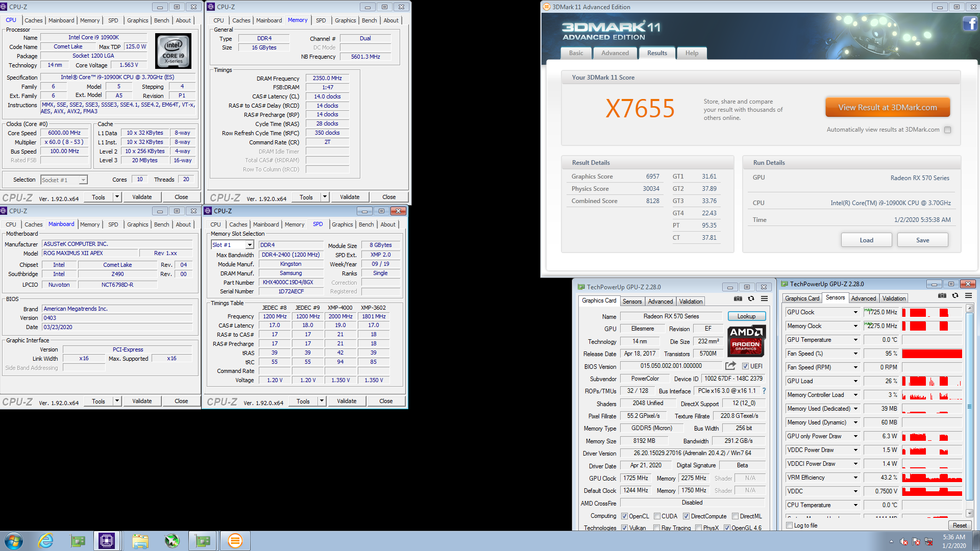Enable Log to file checkbox
The height and width of the screenshot is (551, 980).
click(790, 525)
